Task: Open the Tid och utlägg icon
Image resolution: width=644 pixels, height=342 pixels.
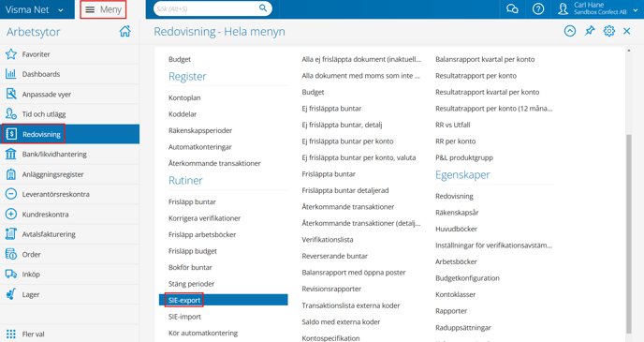Action: [11, 114]
